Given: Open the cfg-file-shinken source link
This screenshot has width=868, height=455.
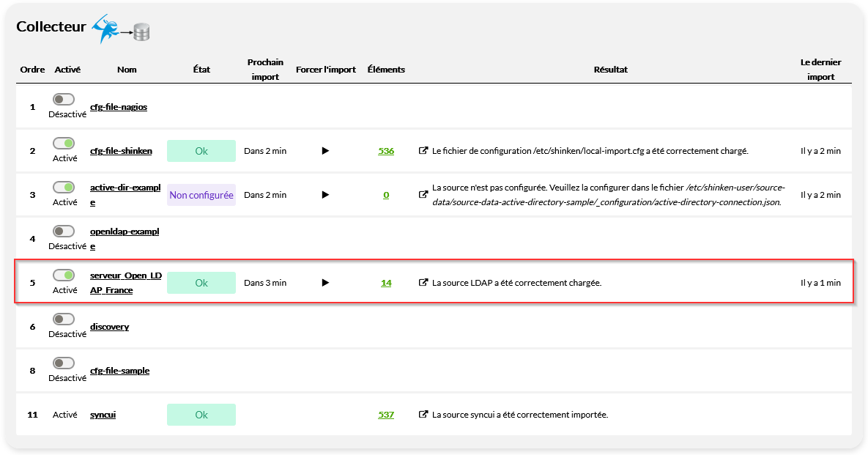Looking at the screenshot, I should [121, 151].
